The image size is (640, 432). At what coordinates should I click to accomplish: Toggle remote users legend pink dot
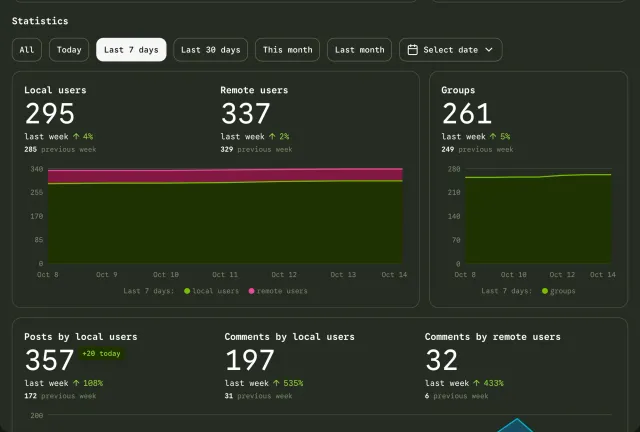[251, 291]
